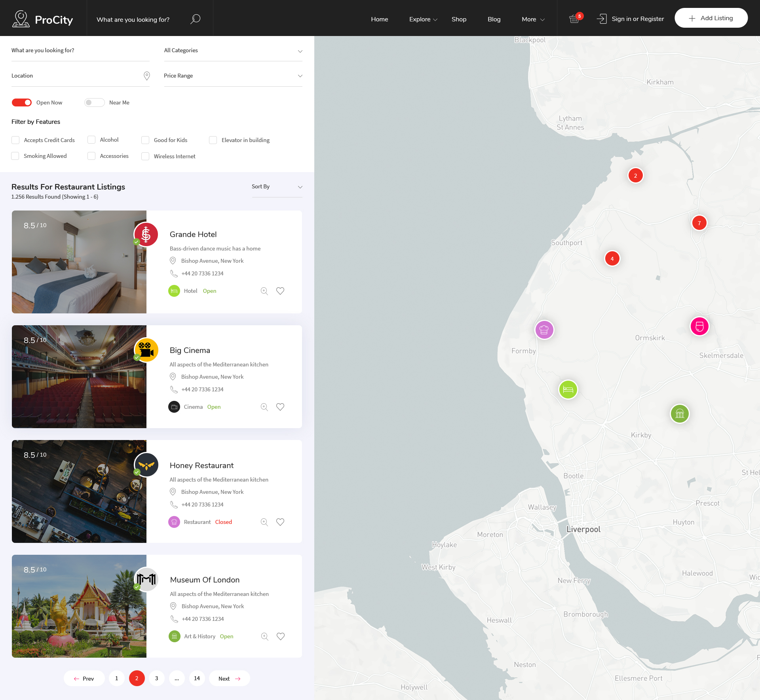The width and height of the screenshot is (760, 700).
Task: Expand the All Categories dropdown
Action: pos(233,51)
